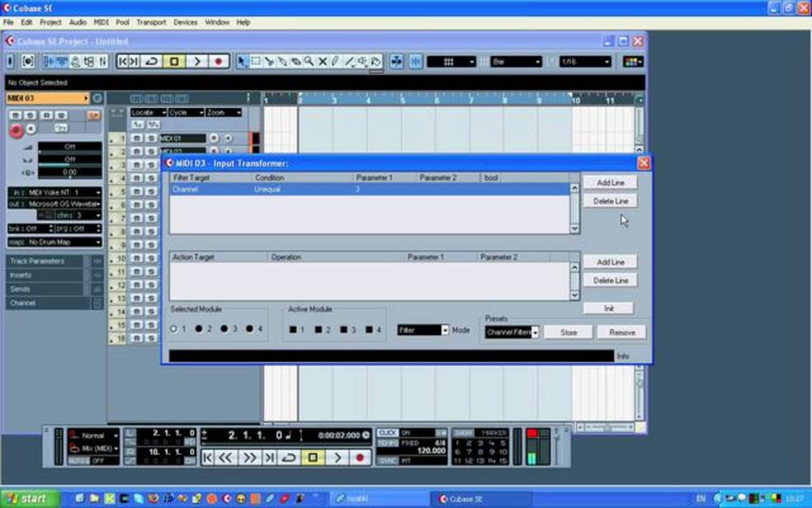The height and width of the screenshot is (508, 812).
Task: Select module 3 radio button
Action: 224,329
